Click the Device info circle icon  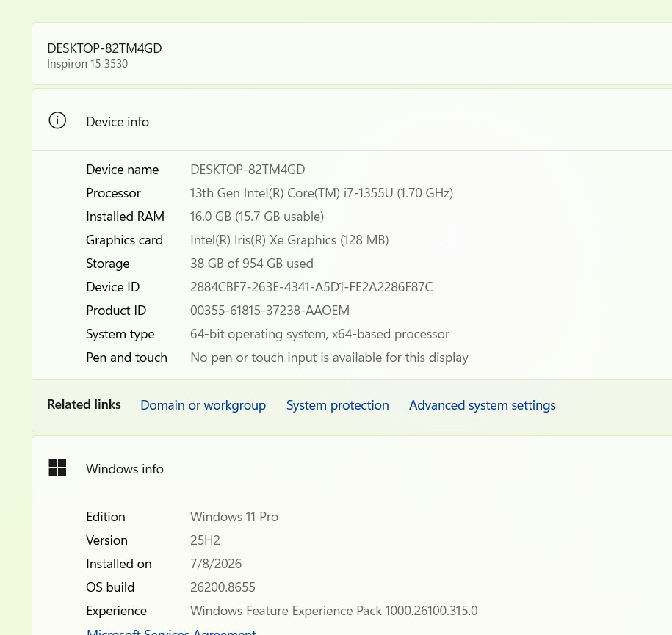(x=57, y=120)
